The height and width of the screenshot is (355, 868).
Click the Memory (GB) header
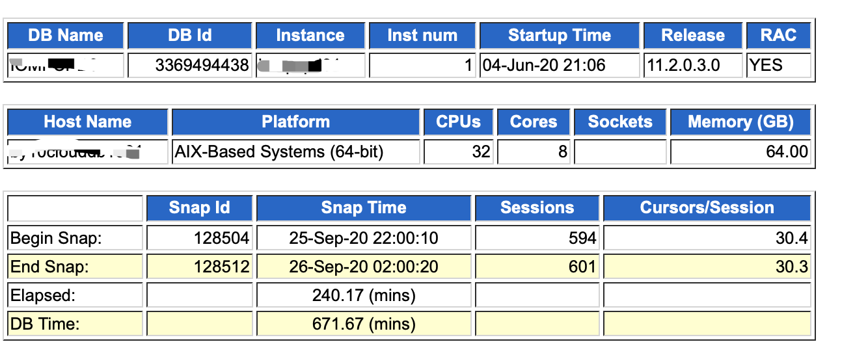(x=740, y=122)
